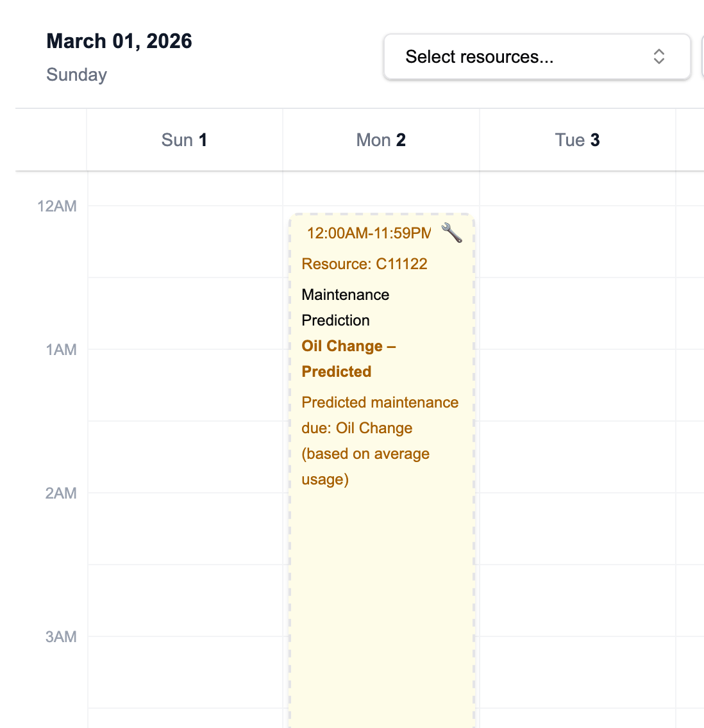Click the up-down chevron on resource selector
704x728 pixels.
click(659, 56)
